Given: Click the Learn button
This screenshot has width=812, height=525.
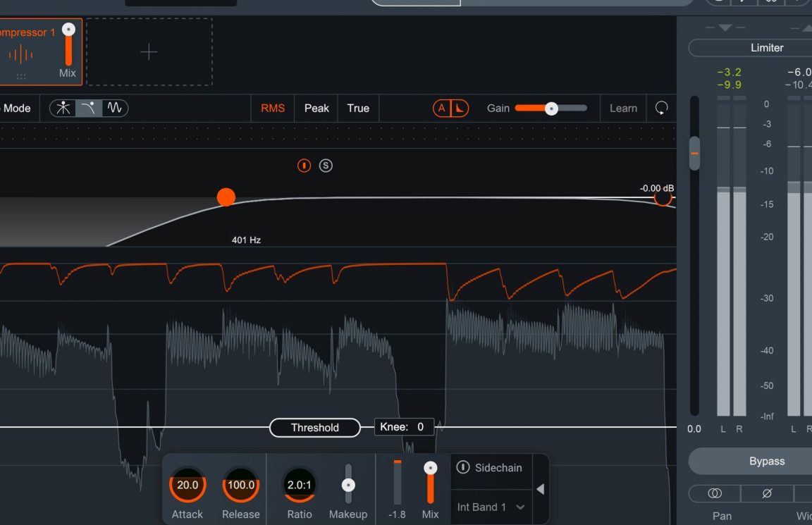Looking at the screenshot, I should (623, 108).
